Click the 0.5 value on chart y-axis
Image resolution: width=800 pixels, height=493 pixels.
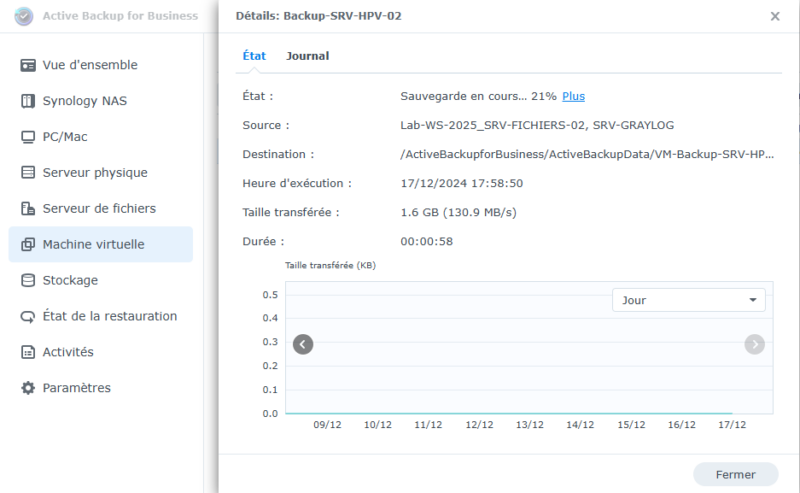click(x=270, y=295)
